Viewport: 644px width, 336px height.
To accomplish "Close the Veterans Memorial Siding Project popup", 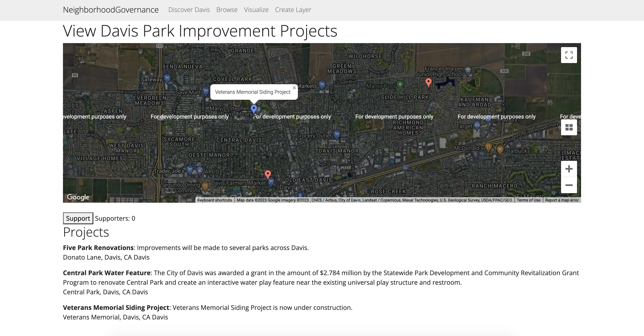I will [294, 88].
